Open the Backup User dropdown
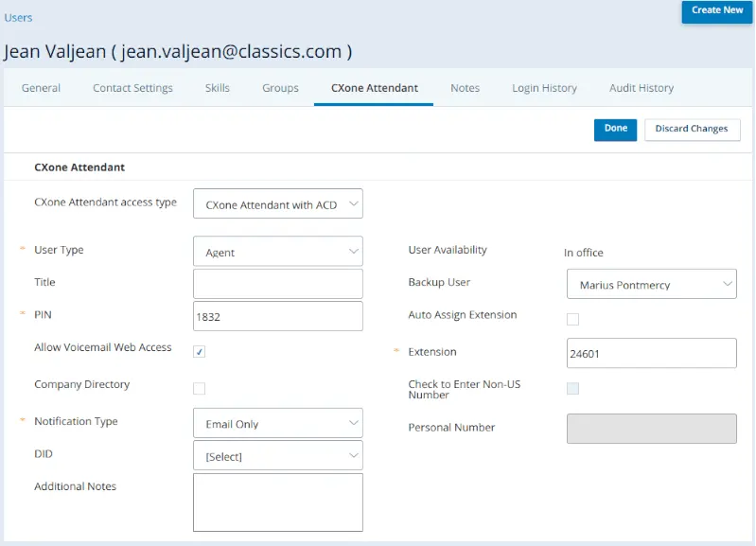This screenshot has height=546, width=756. (x=651, y=284)
